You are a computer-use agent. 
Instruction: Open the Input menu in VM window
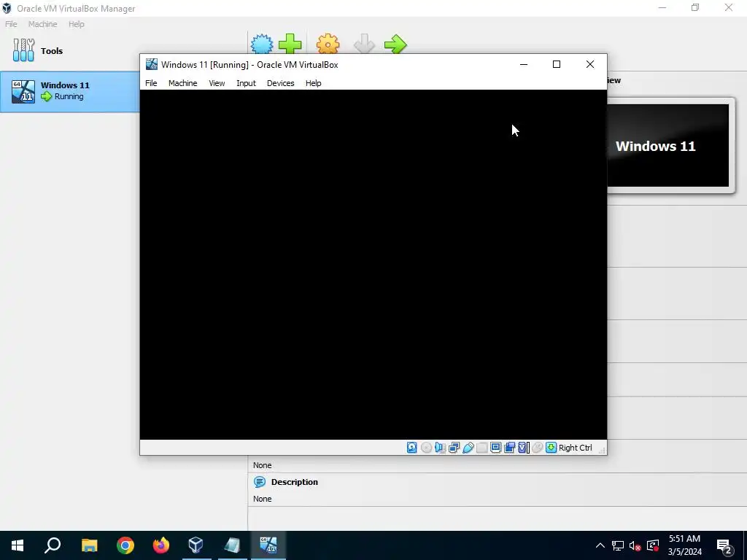coord(247,83)
